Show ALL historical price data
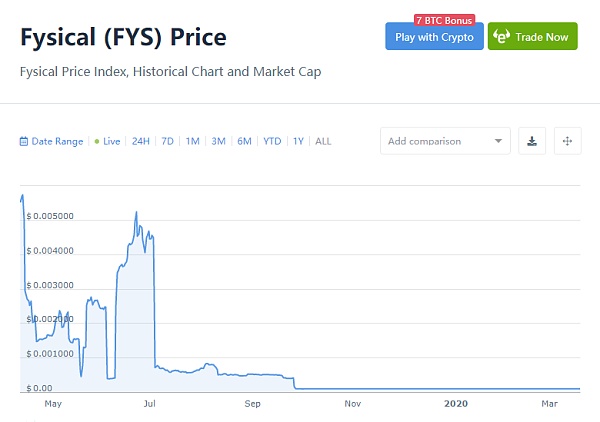 [x=323, y=142]
